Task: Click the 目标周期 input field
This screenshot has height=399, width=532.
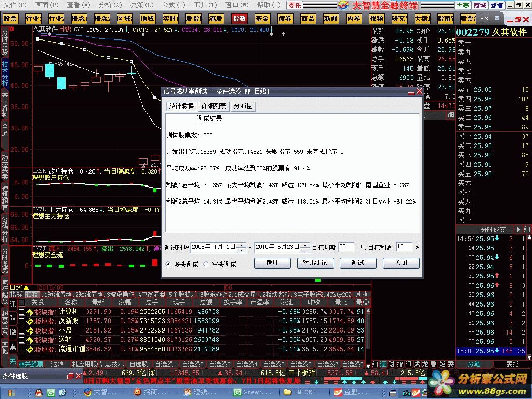Action: click(x=347, y=247)
